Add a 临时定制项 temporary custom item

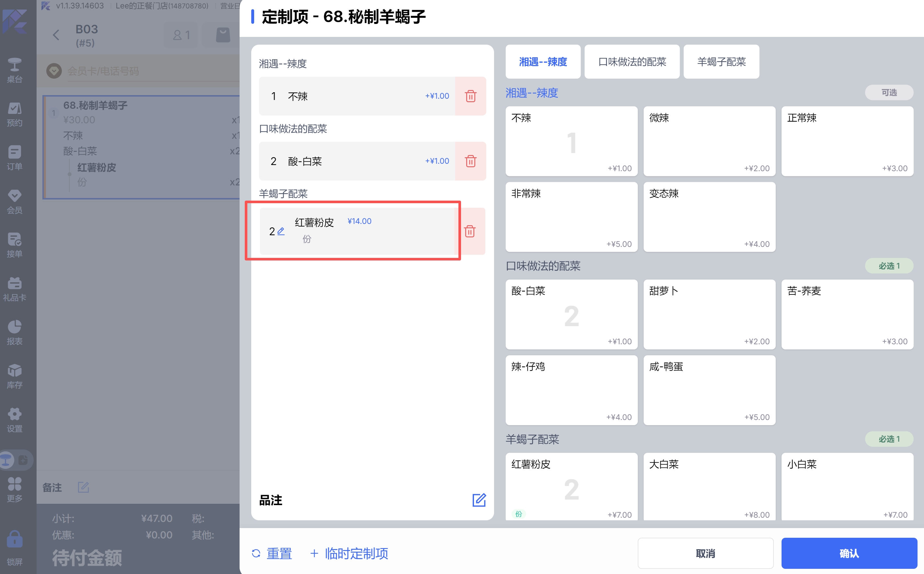[349, 554]
